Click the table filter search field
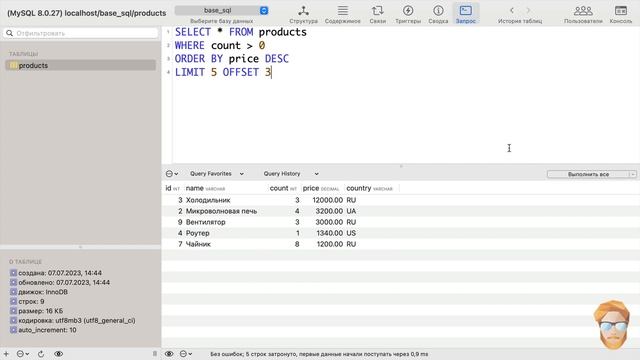The height and width of the screenshot is (360, 640). pos(81,33)
